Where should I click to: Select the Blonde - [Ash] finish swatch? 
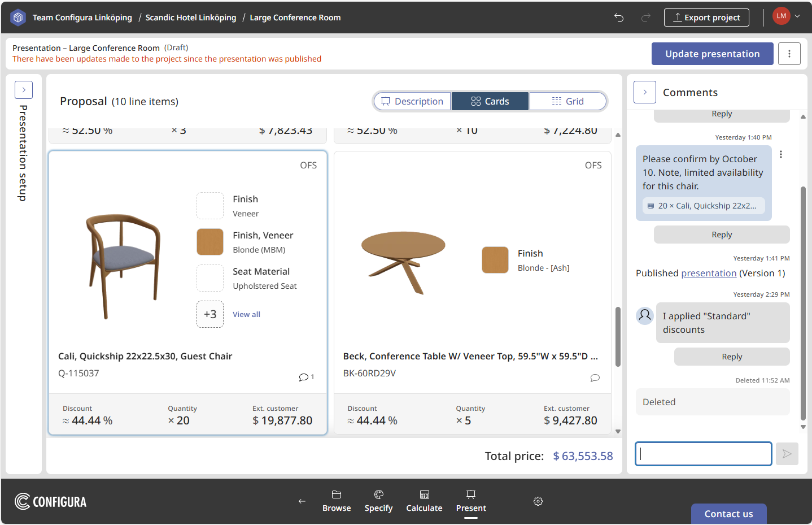click(x=495, y=260)
